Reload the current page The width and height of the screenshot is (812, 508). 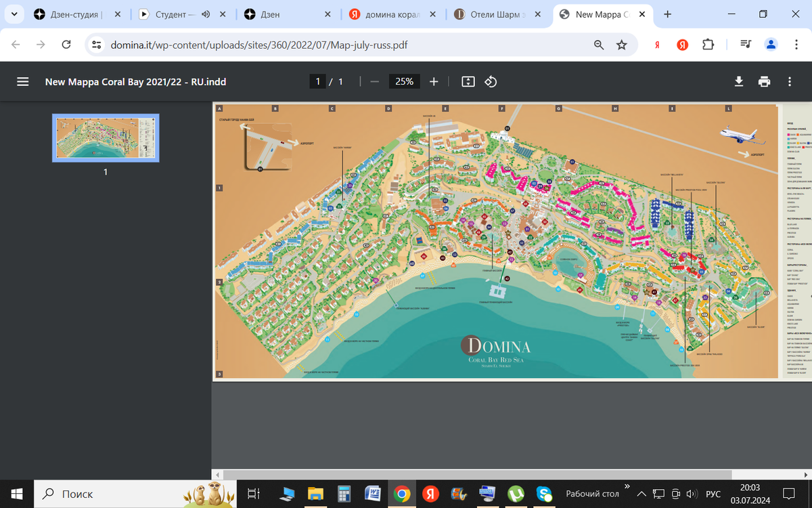click(66, 45)
